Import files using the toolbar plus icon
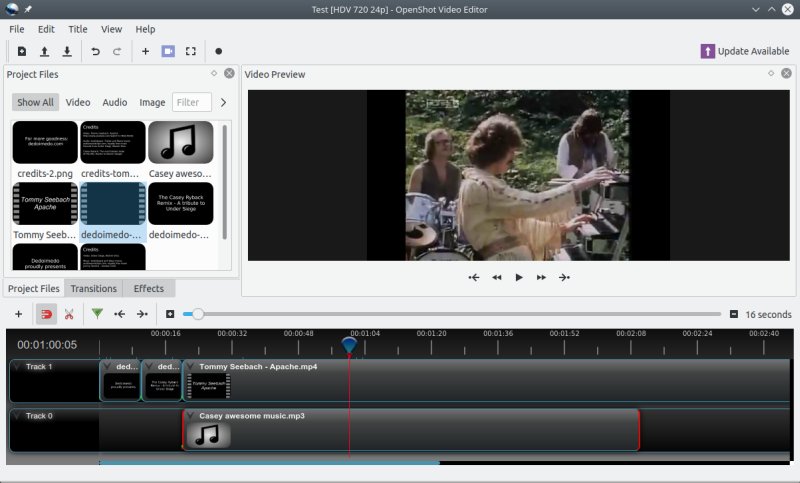This screenshot has width=800, height=483. [x=145, y=51]
